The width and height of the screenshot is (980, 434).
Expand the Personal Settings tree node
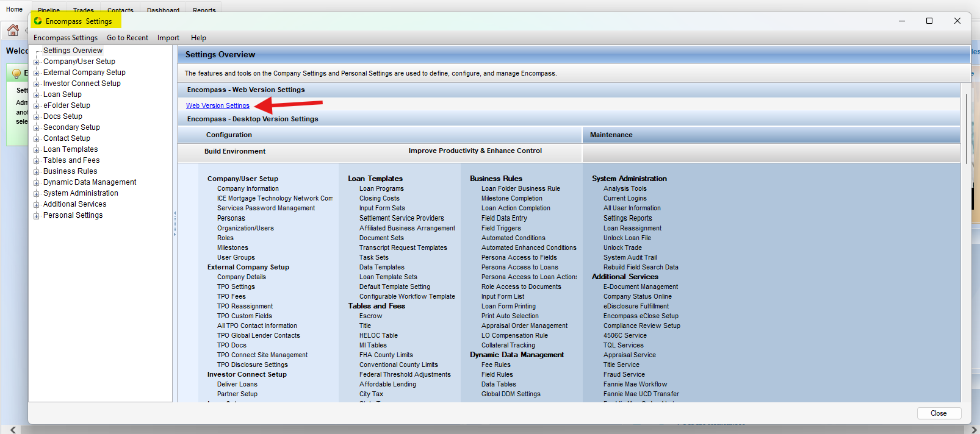pos(37,216)
